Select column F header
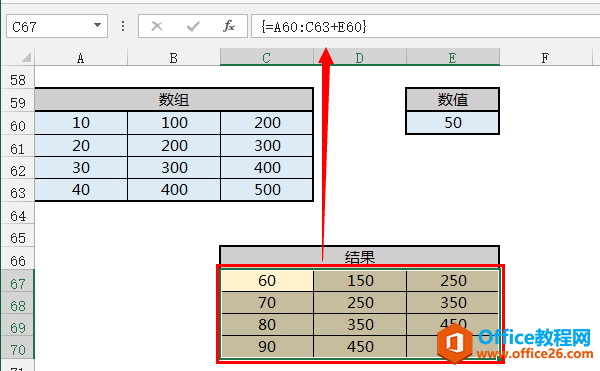Screen dimensions: 600x371 pyautogui.click(x=546, y=57)
